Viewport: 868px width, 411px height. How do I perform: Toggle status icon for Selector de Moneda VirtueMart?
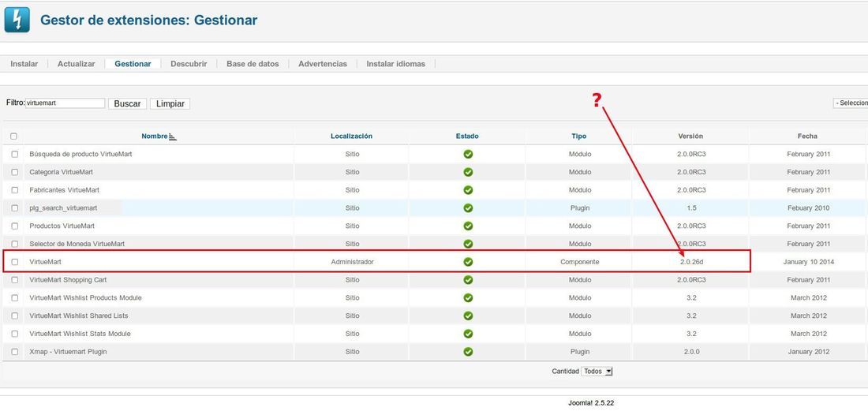coord(468,244)
